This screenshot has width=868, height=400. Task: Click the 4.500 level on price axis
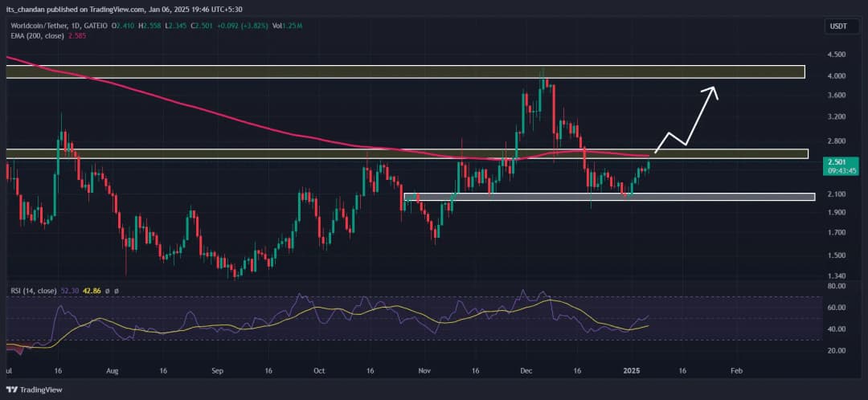[836, 55]
